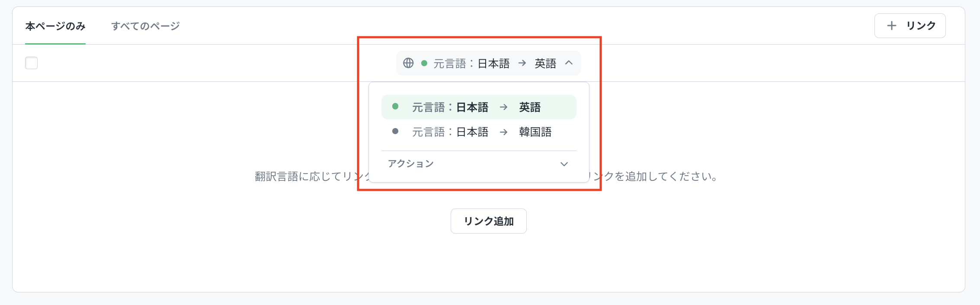Click the plus icon beside リンク
Viewport: 980px width, 305px height.
pos(891,26)
